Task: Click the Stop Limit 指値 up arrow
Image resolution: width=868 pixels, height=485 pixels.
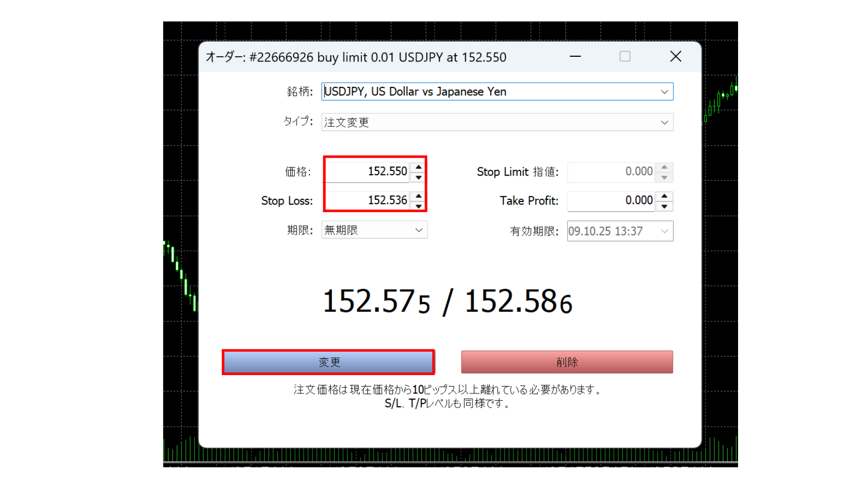Action: [x=664, y=167]
